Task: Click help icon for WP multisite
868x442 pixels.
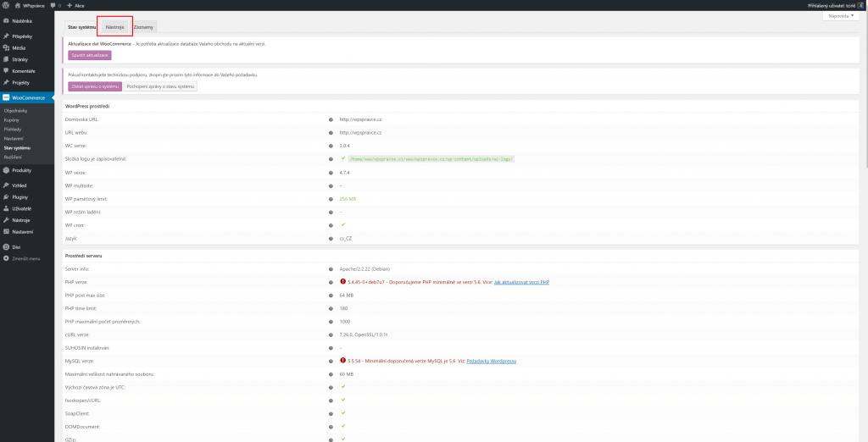Action: pyautogui.click(x=331, y=186)
